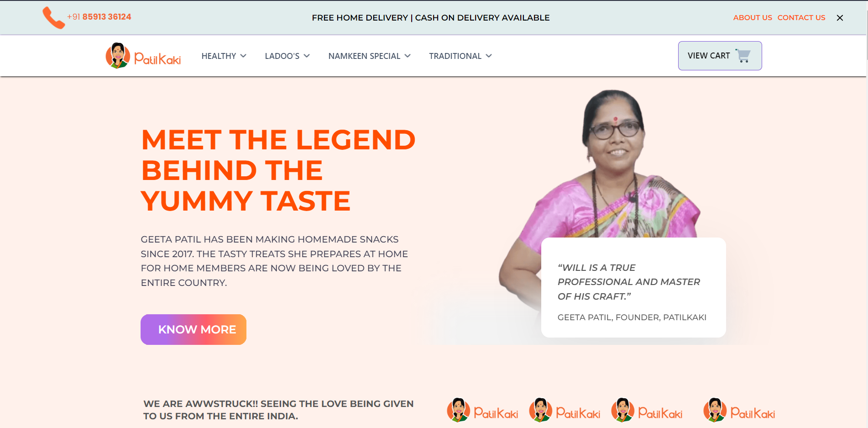
Task: Open the Traditional menu item
Action: coord(455,56)
